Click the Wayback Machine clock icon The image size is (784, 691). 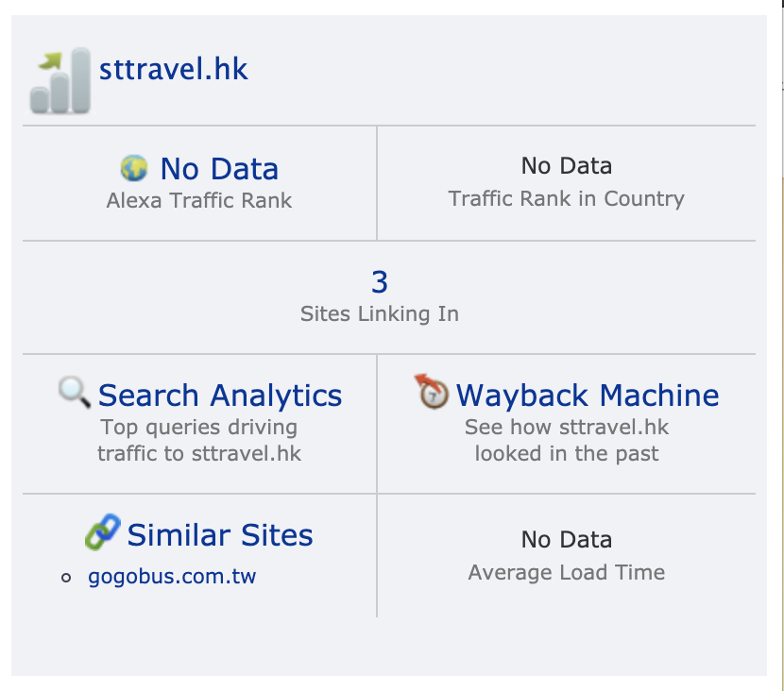(x=432, y=391)
